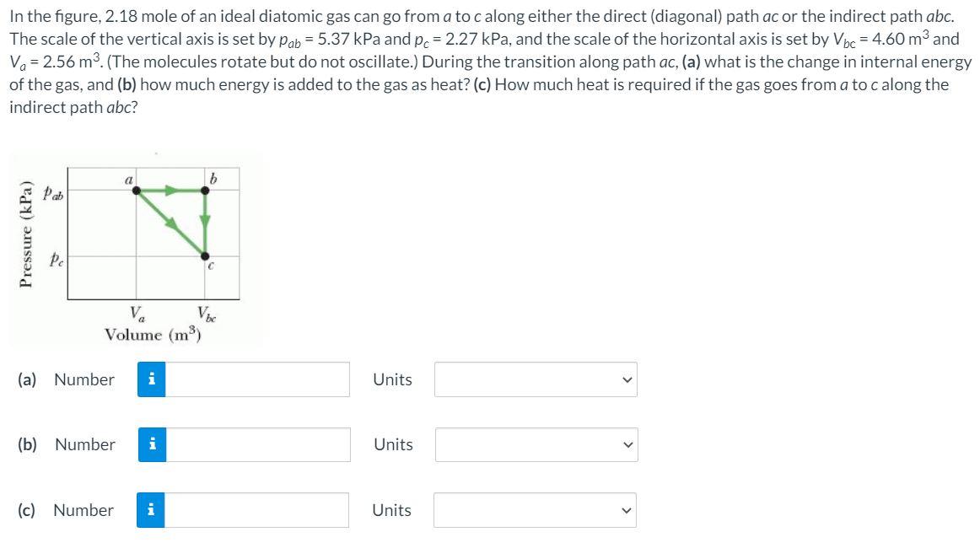The image size is (980, 559).
Task: Click the info icon for part (c)
Action: (x=151, y=509)
